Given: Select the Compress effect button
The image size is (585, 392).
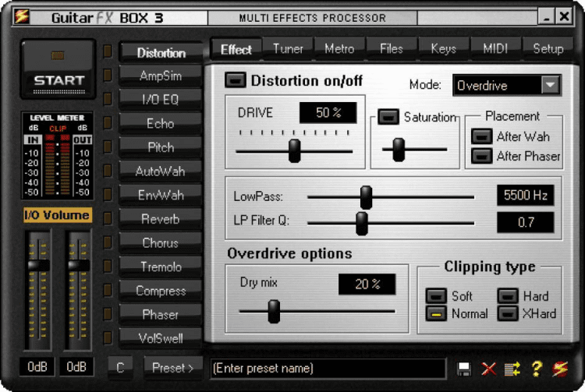Looking at the screenshot, I should click(161, 291).
